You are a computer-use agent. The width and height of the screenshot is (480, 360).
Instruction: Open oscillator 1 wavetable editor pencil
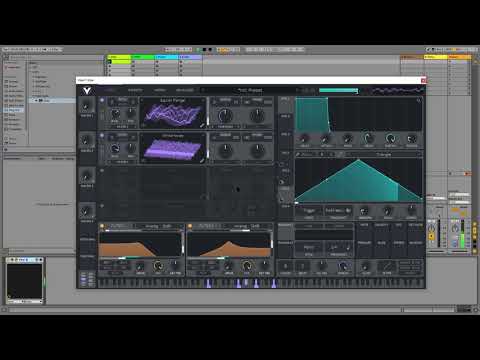[x=202, y=125]
